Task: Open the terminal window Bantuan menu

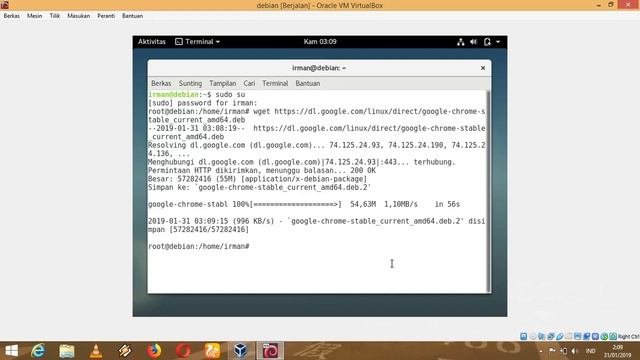Action: click(308, 83)
